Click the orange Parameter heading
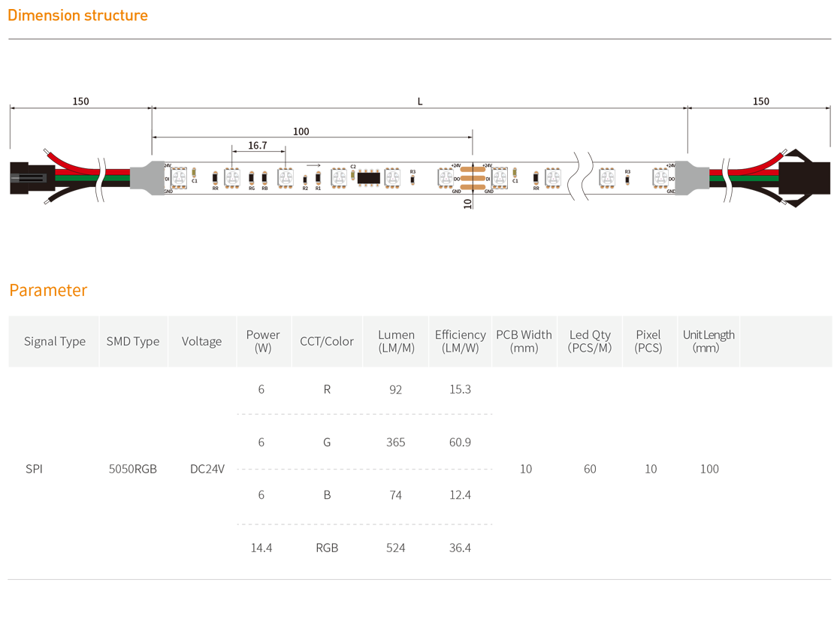Viewport: 840px width, 619px height. tap(48, 290)
